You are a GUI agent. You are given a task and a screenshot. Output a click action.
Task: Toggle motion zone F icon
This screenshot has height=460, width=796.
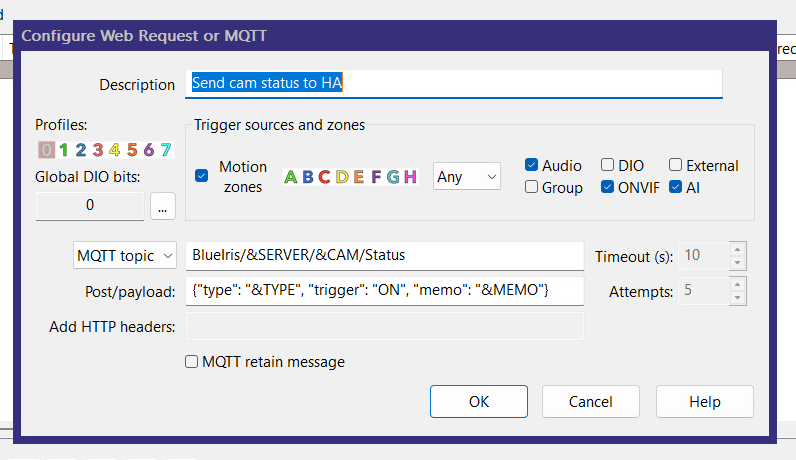point(376,177)
